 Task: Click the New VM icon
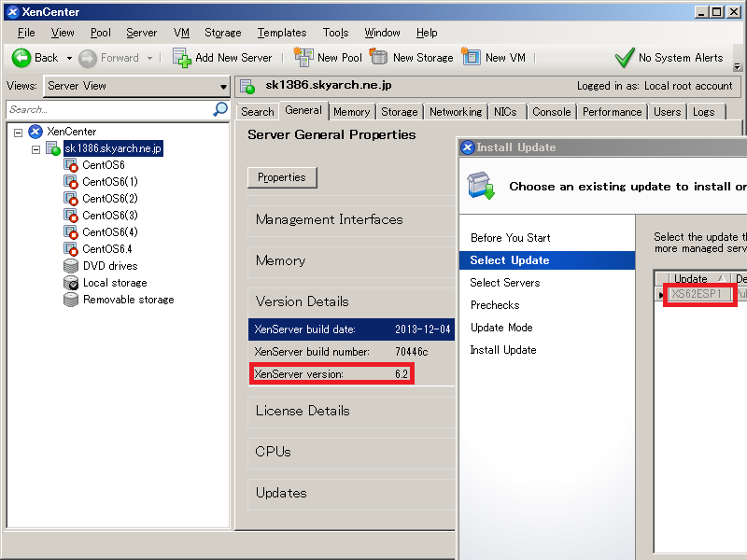[x=471, y=57]
